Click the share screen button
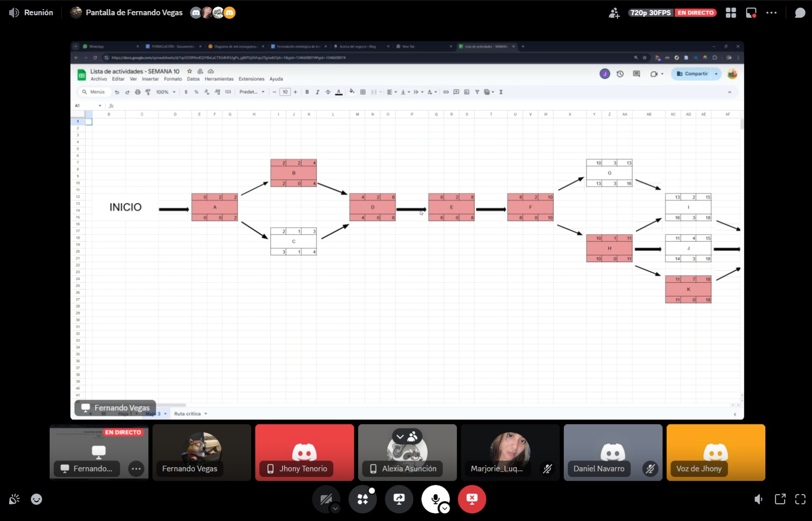This screenshot has height=521, width=812. coord(399,499)
